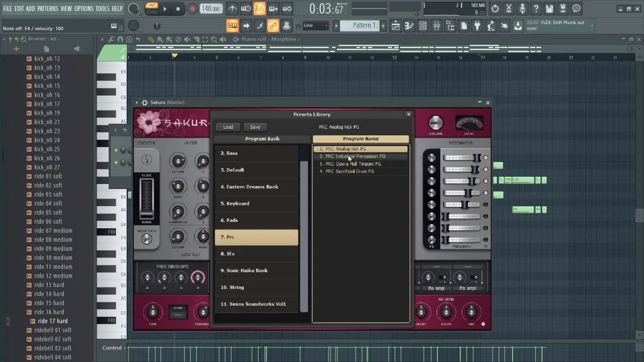Click the main pitch slider in toolbar
The image size is (644, 362).
tap(157, 26)
